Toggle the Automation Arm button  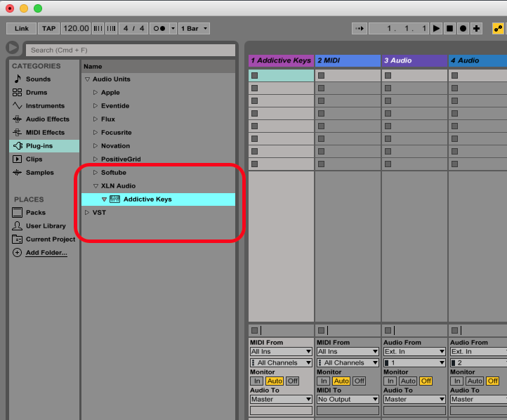(498, 29)
